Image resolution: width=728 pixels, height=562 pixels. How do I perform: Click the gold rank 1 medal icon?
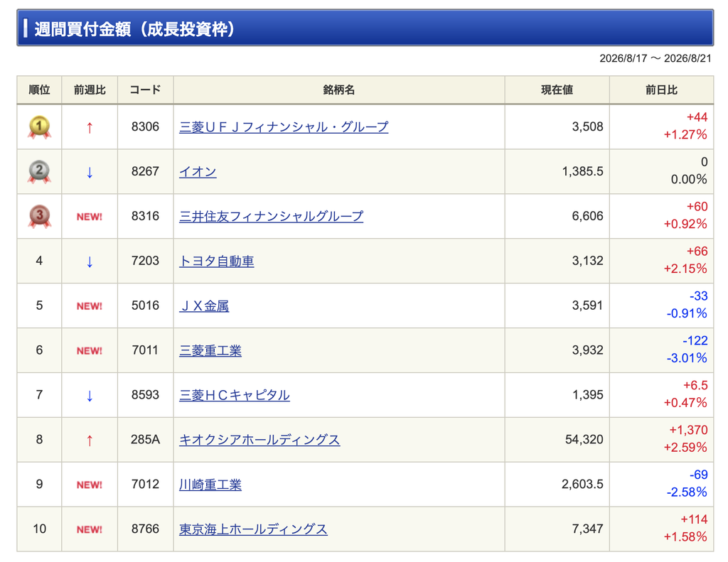tap(40, 127)
